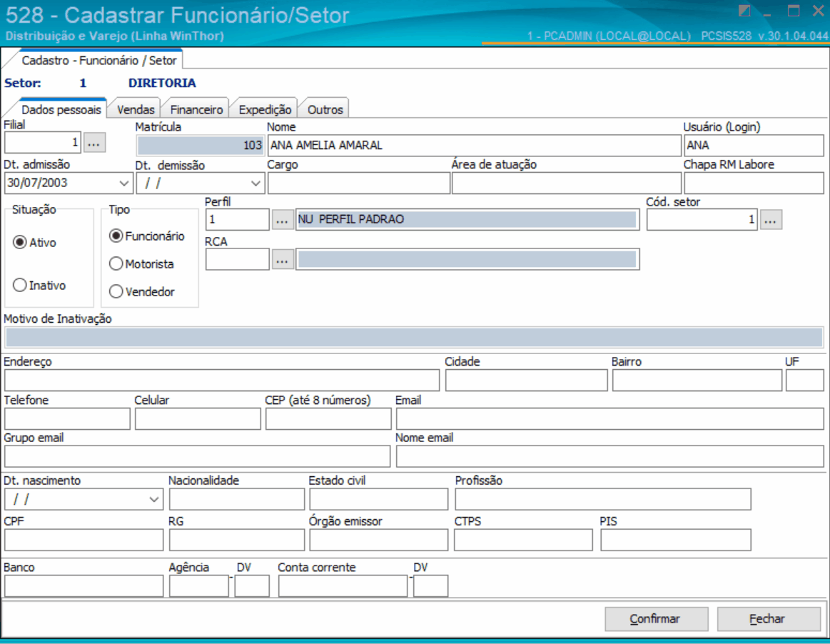Click the NU PERFIL PADRAO description field
The height and width of the screenshot is (644, 830).
(x=467, y=219)
